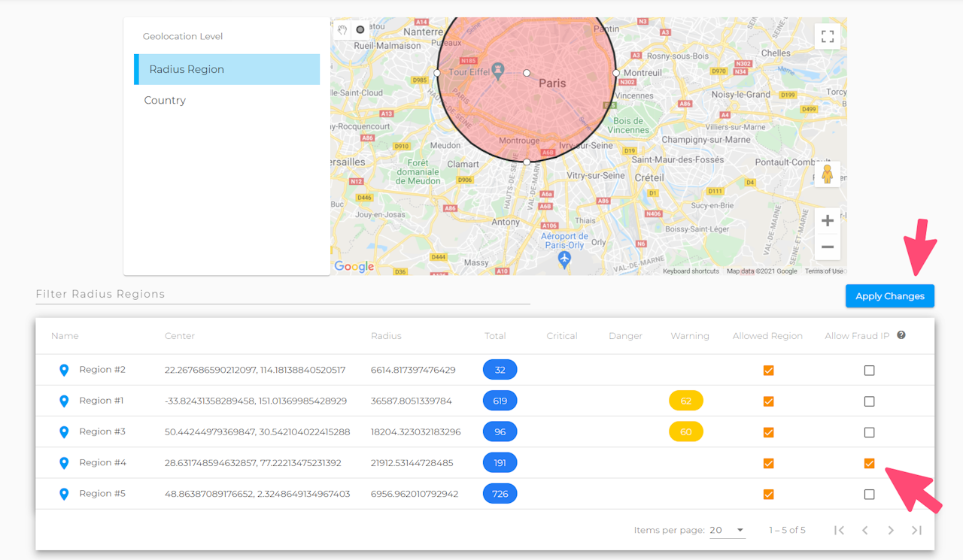Open the Items per page dropdown
Image resolution: width=963 pixels, height=560 pixels.
pyautogui.click(x=727, y=531)
